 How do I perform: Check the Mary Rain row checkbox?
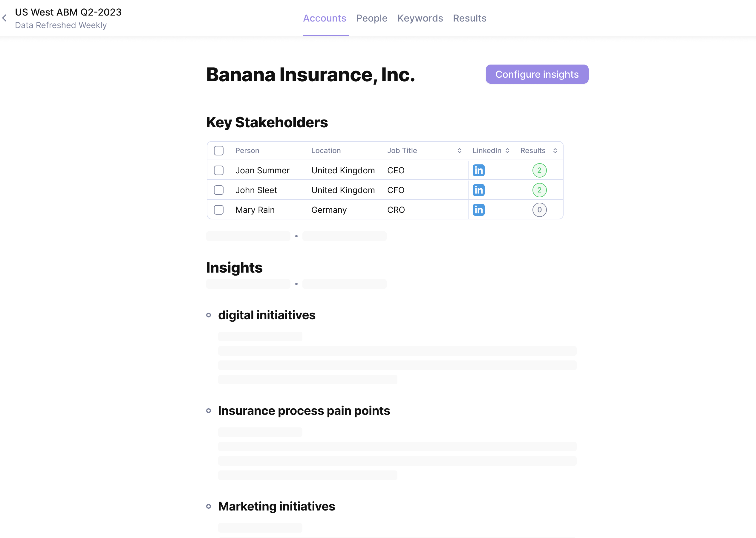coord(218,210)
